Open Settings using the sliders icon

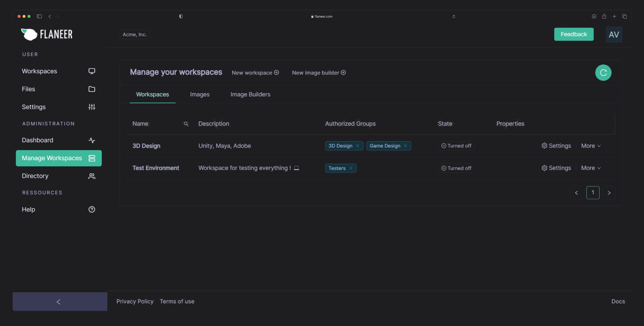click(x=92, y=107)
